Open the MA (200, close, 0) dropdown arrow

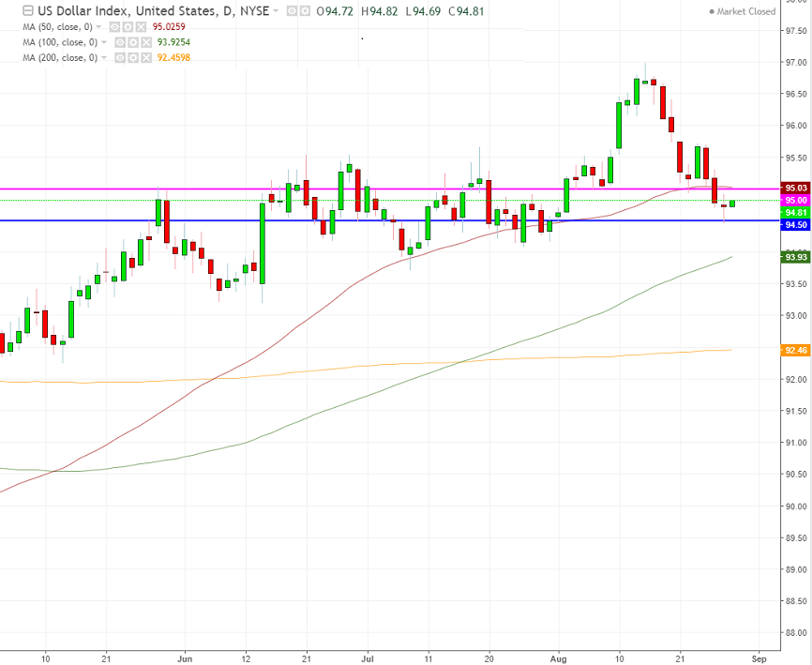pyautogui.click(x=105, y=58)
